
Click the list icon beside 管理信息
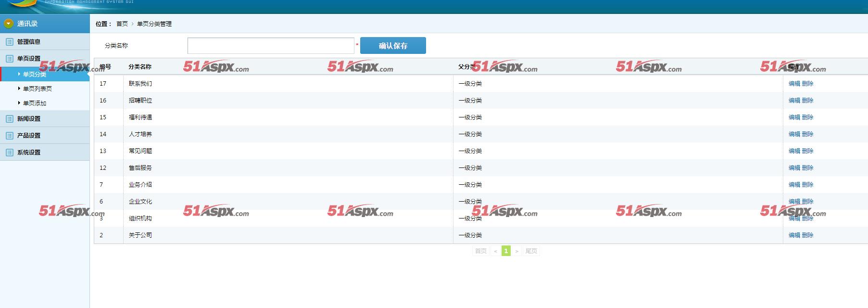tap(9, 42)
